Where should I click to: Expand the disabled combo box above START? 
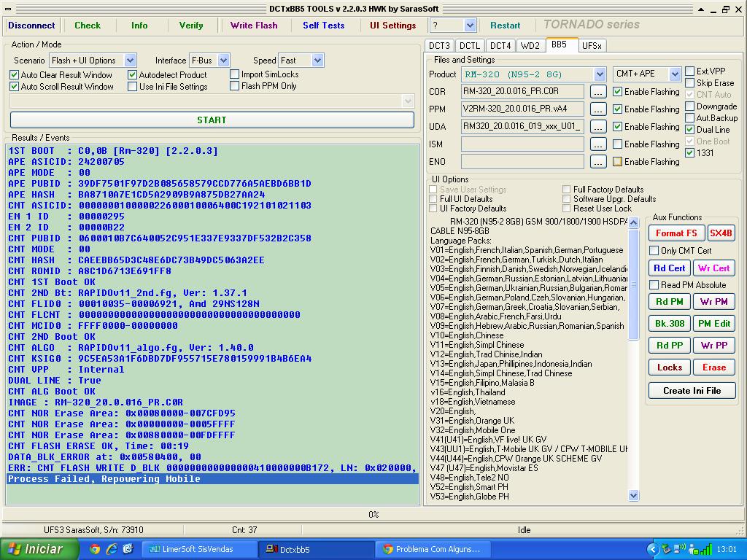[407, 101]
